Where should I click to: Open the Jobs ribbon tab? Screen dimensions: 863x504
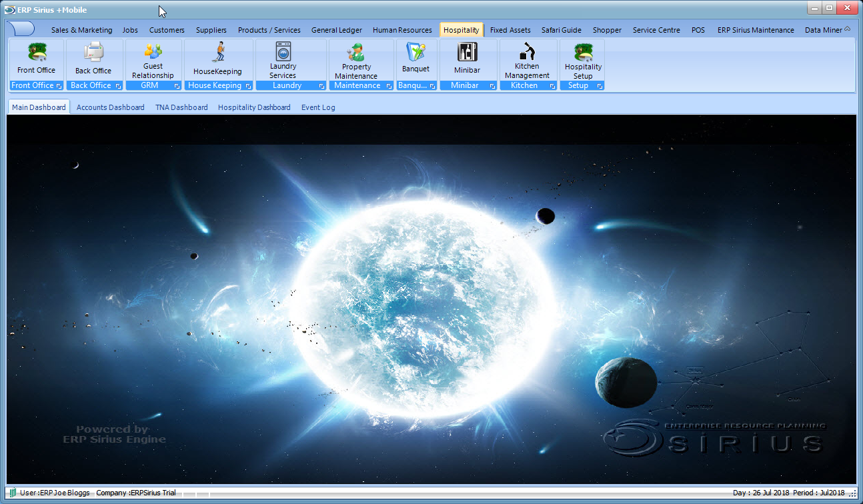(x=131, y=30)
